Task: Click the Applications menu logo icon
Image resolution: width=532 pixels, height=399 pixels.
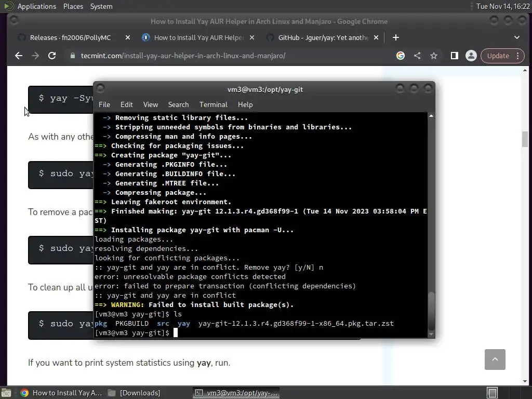Action: 8,6
